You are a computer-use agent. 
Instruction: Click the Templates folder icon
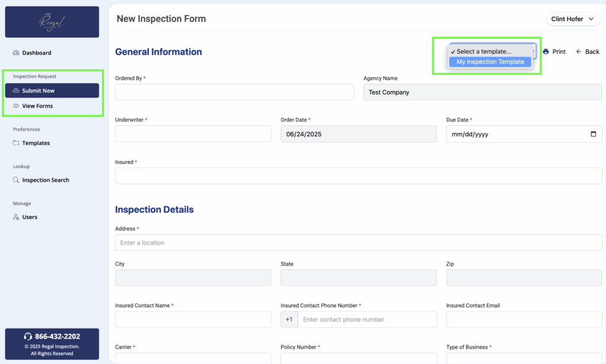16,143
